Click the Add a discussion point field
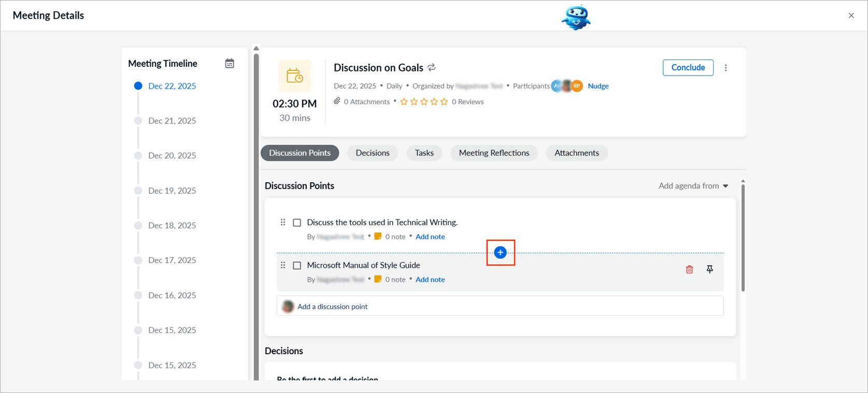 [500, 306]
